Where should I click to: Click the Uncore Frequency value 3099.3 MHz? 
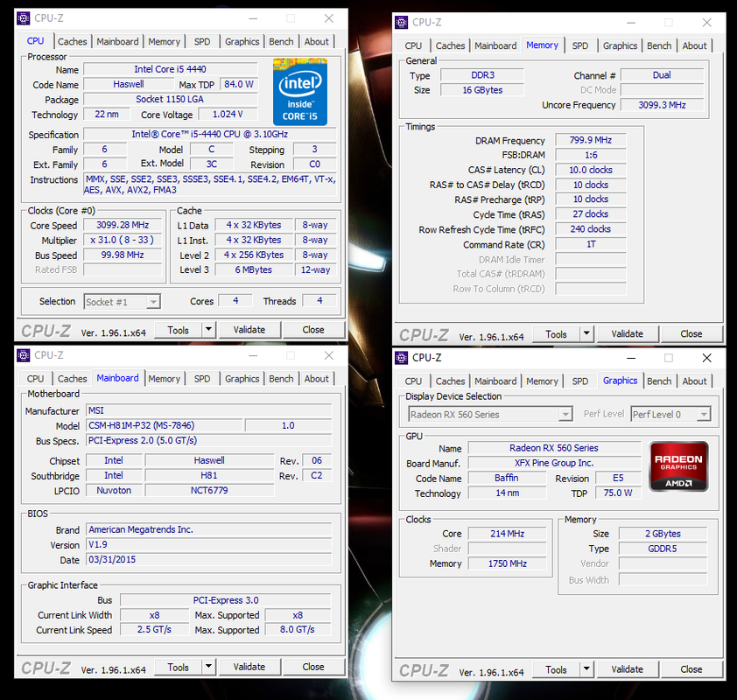pyautogui.click(x=663, y=105)
